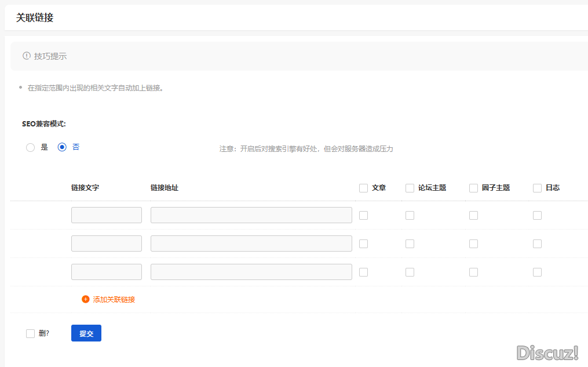Toggle the 文章 header checkbox
588x367 pixels.
click(x=363, y=188)
